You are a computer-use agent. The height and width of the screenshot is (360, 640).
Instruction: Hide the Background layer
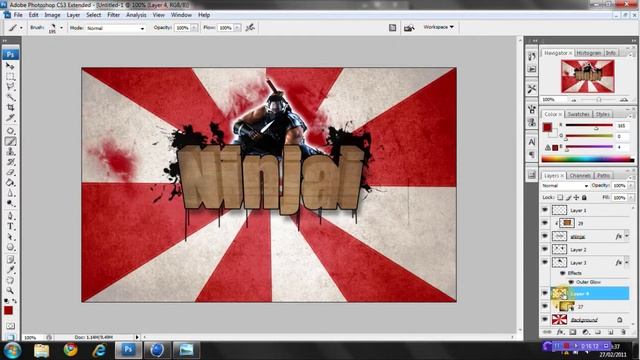click(545, 319)
